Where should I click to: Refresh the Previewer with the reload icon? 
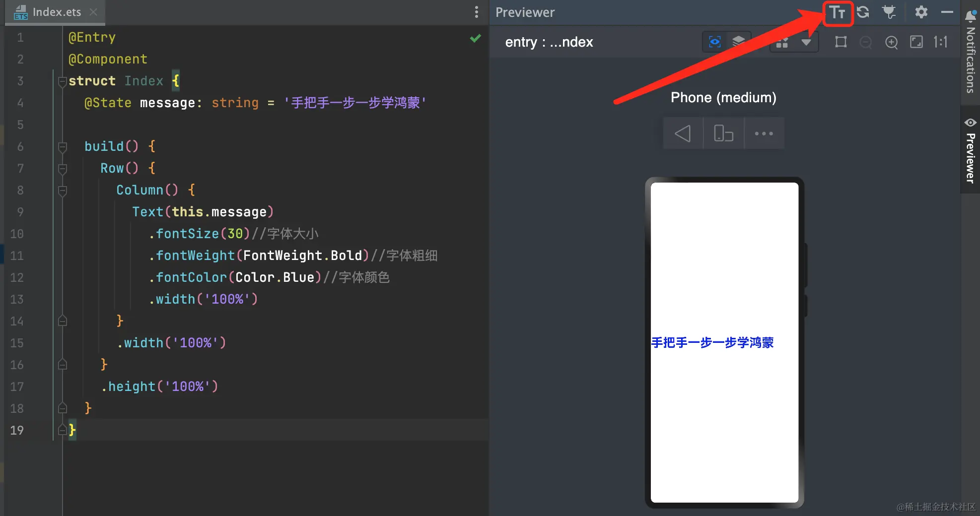863,12
